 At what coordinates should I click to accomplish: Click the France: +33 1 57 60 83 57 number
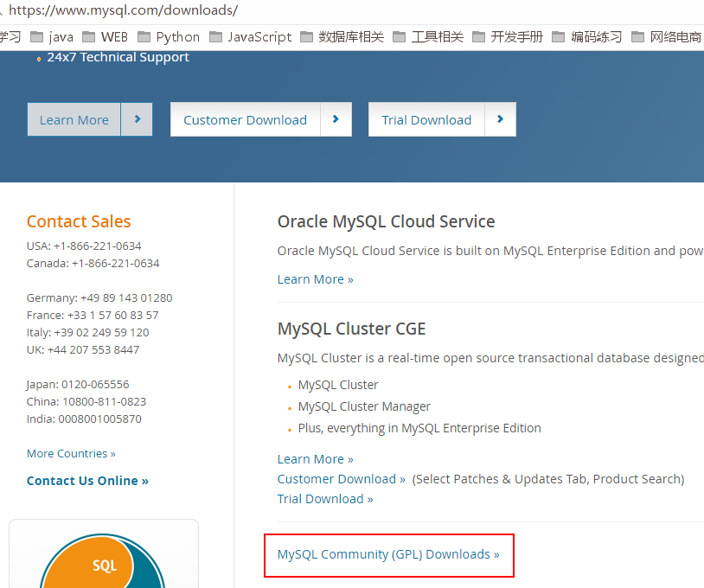(93, 315)
